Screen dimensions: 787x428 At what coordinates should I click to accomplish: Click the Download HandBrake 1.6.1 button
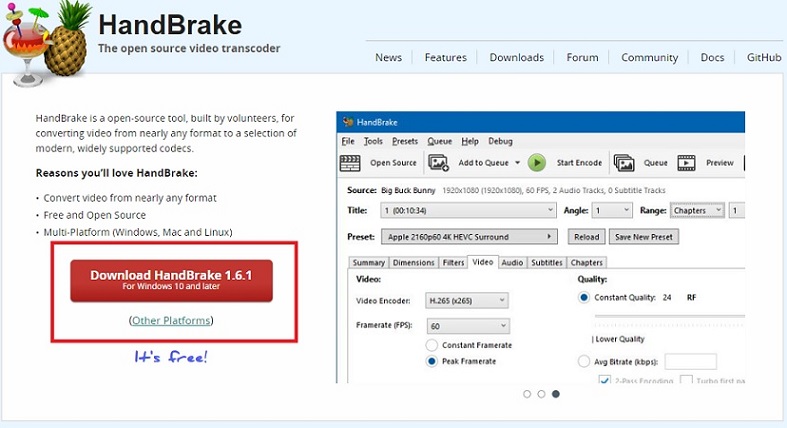point(171,280)
